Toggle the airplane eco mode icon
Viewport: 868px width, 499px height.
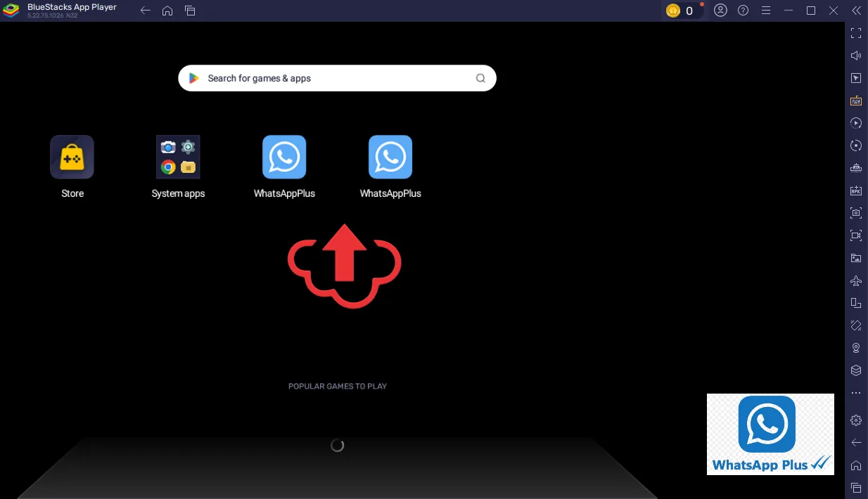(856, 280)
